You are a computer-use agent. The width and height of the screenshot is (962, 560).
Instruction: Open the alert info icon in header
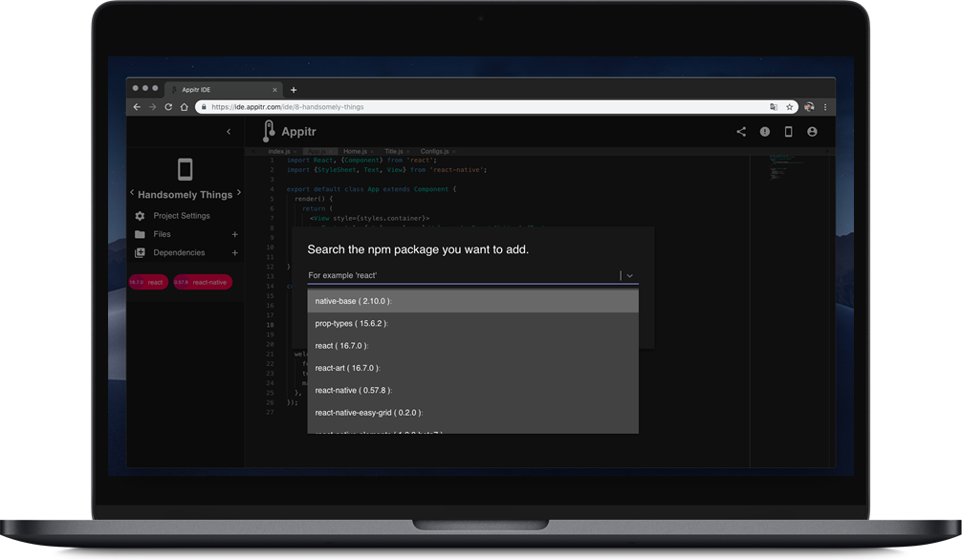pos(764,131)
